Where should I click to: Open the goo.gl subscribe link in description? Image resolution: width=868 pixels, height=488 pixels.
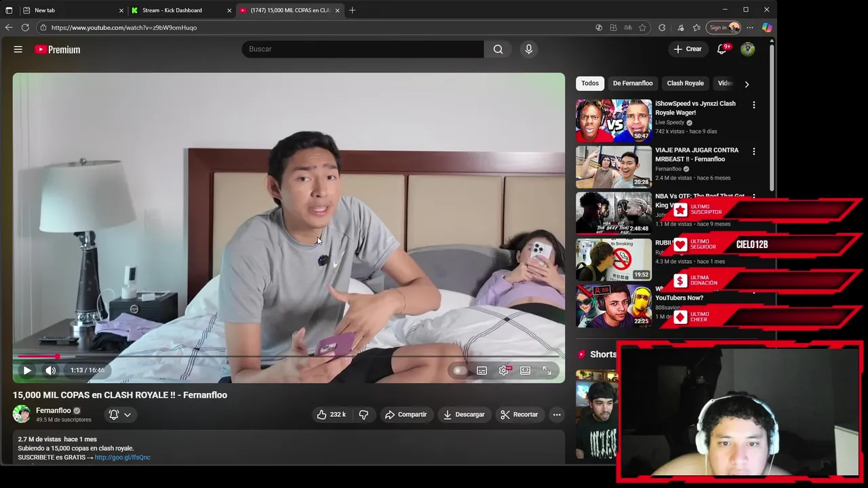123,457
